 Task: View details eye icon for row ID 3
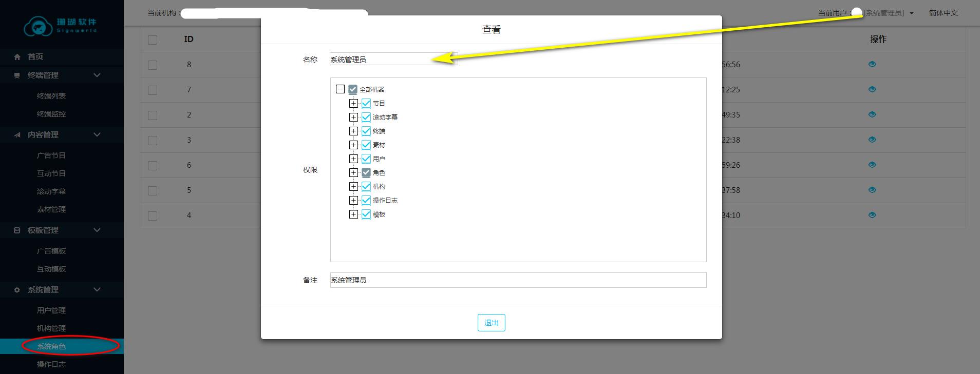pos(872,140)
